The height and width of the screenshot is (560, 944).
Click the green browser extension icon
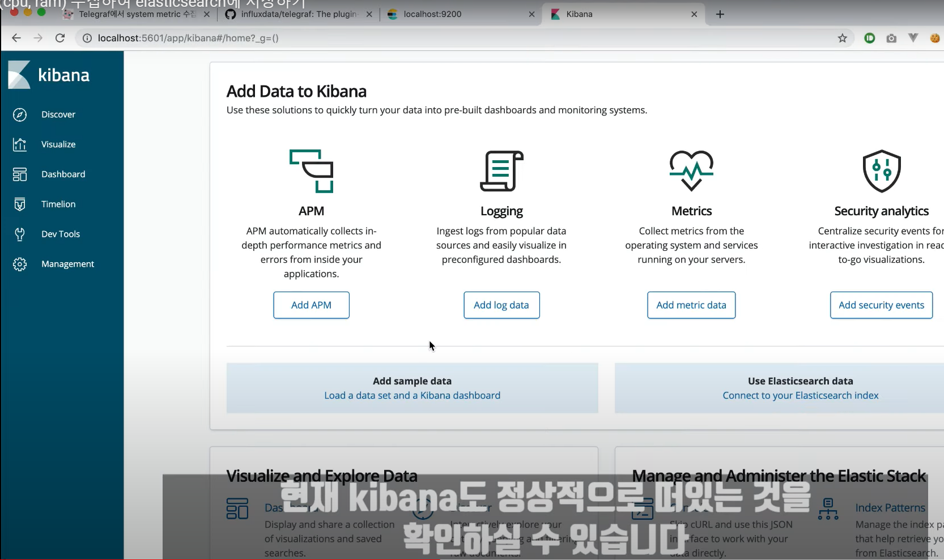click(x=870, y=38)
